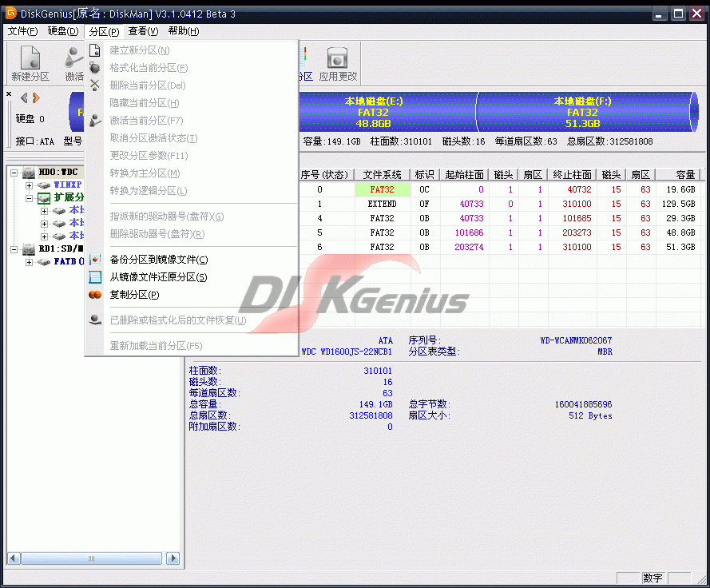Image resolution: width=710 pixels, height=588 pixels.
Task: Close the disk panel with small x
Action: (x=9, y=93)
